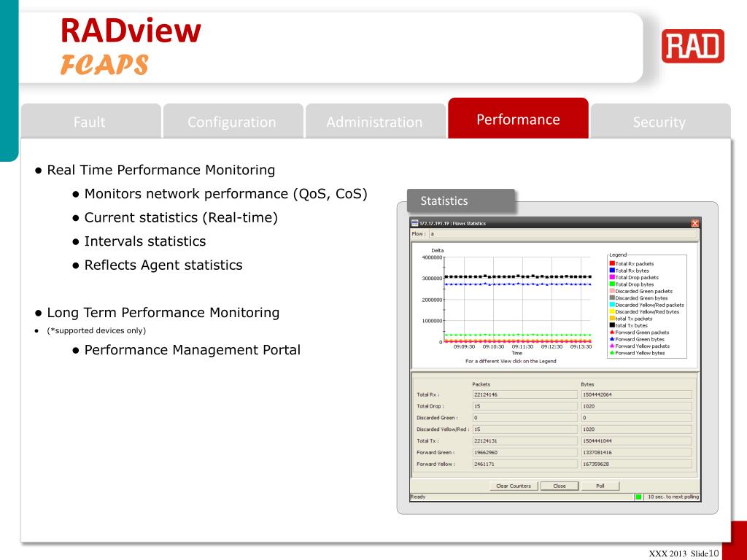Click '(*supported devices only)' note
This screenshot has height=560, width=747.
[x=96, y=330]
